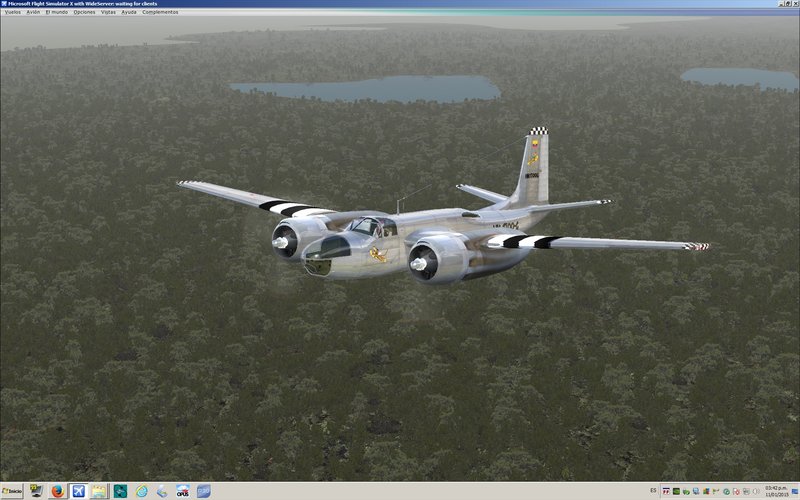Click the last blue taskbar application icon
The width and height of the screenshot is (800, 500).
[x=204, y=491]
